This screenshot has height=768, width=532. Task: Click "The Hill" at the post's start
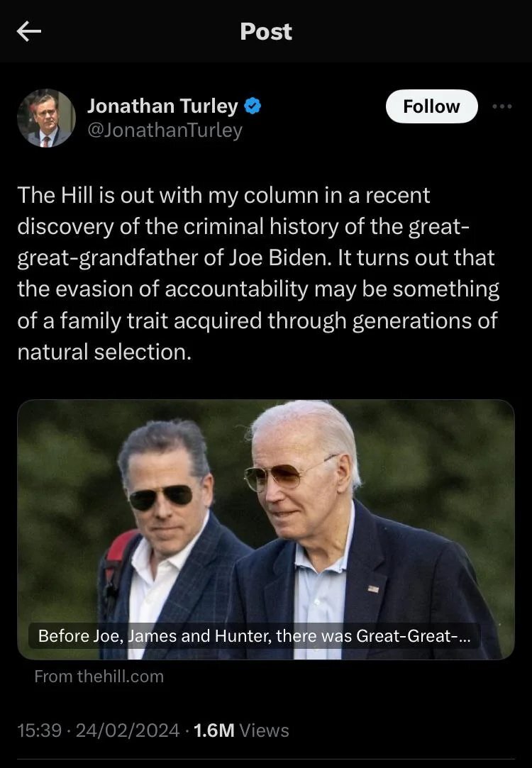[55, 195]
